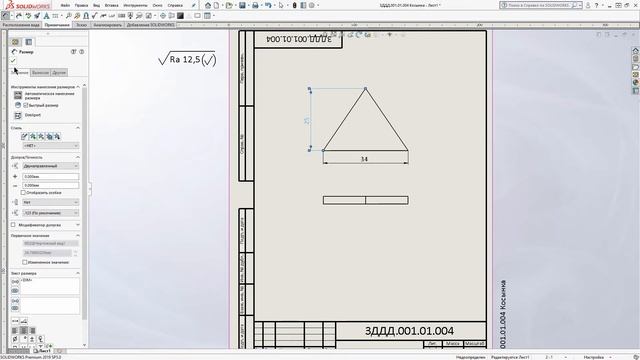Collapse the Первичное значение section
This screenshot has width=640, height=360.
pyautogui.click(x=78, y=236)
